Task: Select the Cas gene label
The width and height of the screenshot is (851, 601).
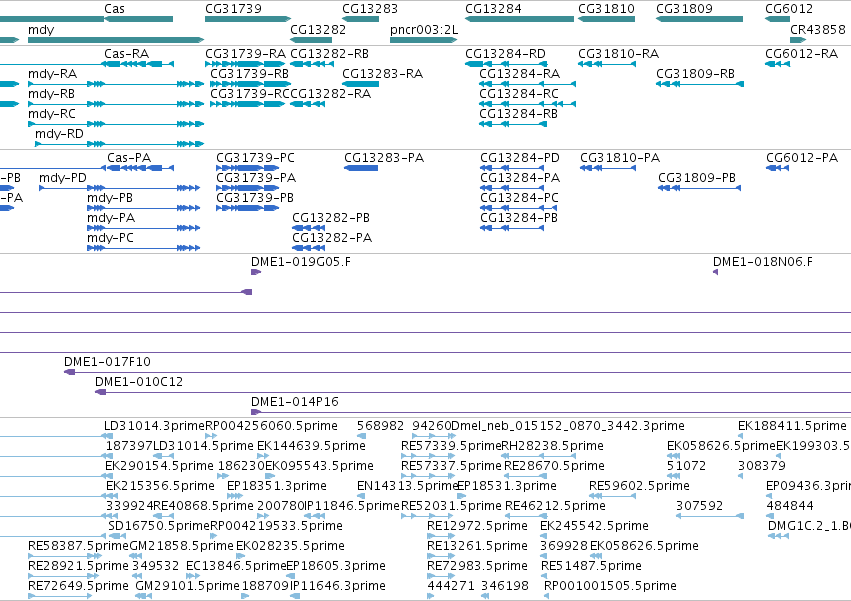Action: tap(114, 9)
